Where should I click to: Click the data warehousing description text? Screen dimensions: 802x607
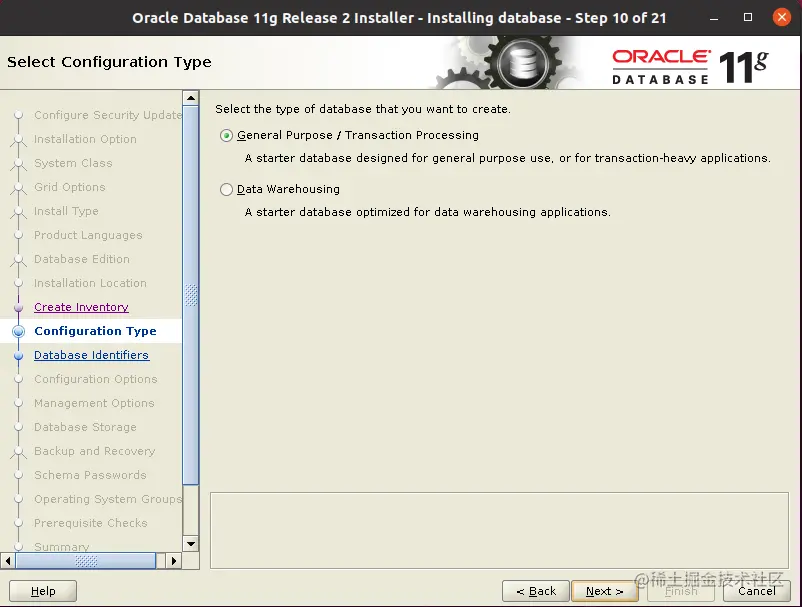(x=428, y=212)
